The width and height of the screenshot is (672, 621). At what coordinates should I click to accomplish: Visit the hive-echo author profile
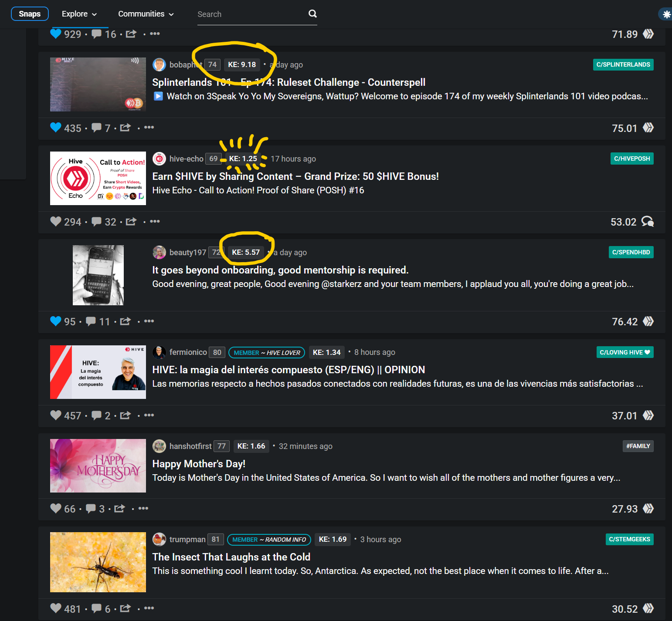186,159
